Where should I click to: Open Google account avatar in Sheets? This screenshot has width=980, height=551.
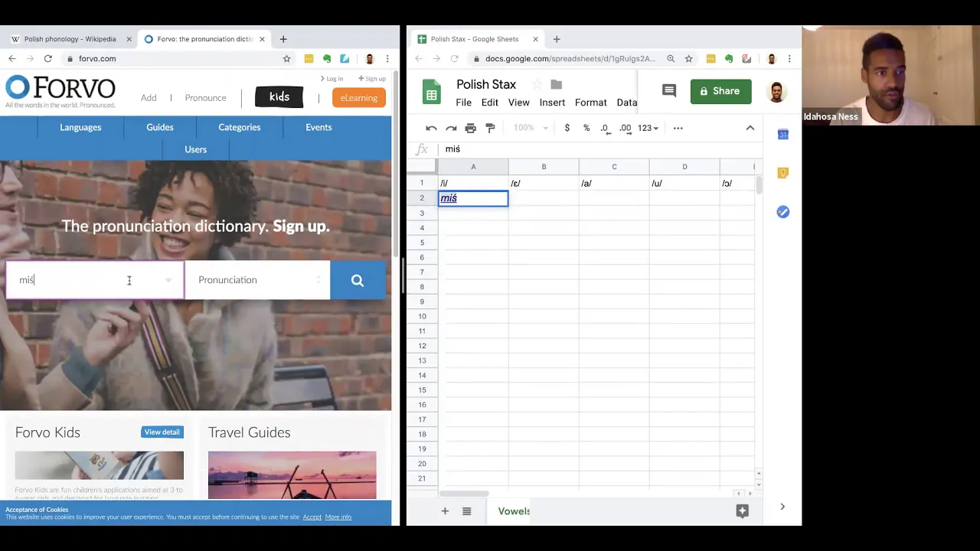(x=776, y=91)
